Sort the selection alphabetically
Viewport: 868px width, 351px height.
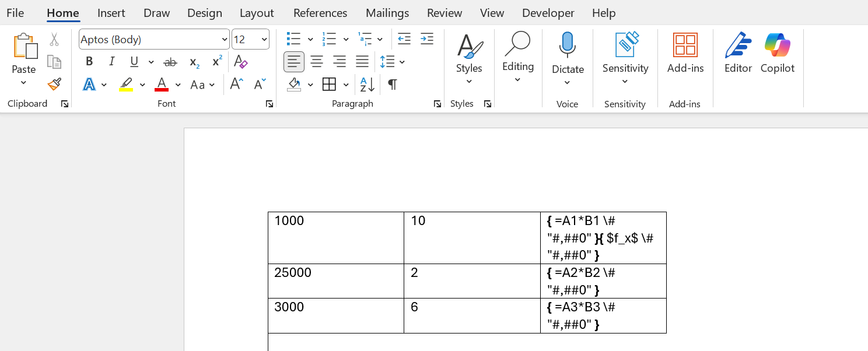point(367,85)
